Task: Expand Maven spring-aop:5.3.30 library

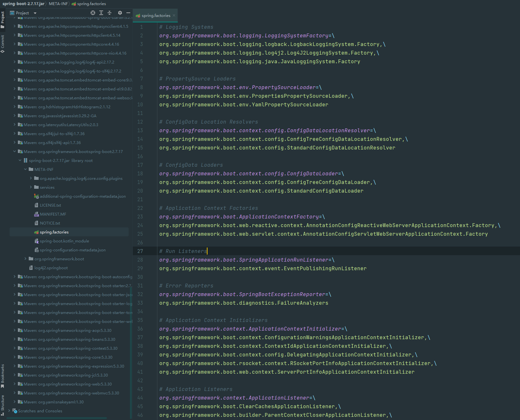Action: [x=14, y=330]
